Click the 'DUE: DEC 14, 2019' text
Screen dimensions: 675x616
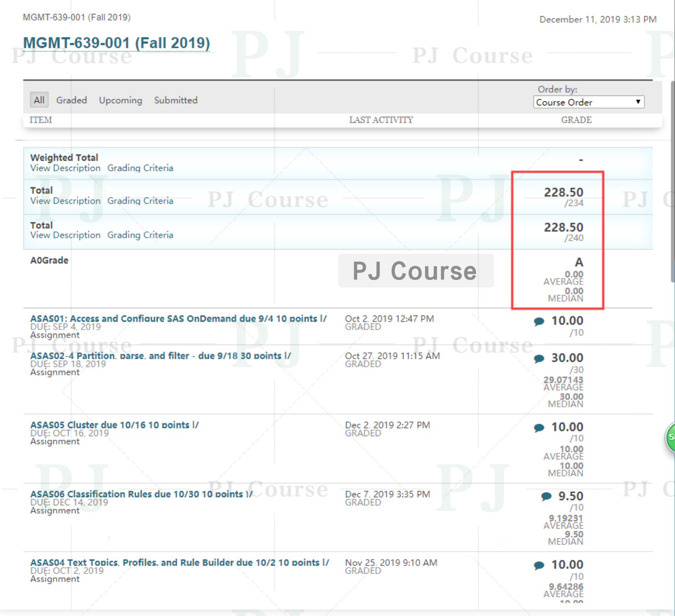tap(69, 502)
